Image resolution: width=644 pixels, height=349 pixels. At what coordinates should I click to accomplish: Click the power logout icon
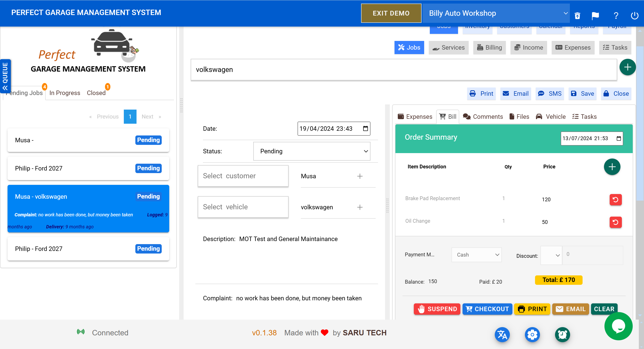click(x=635, y=16)
